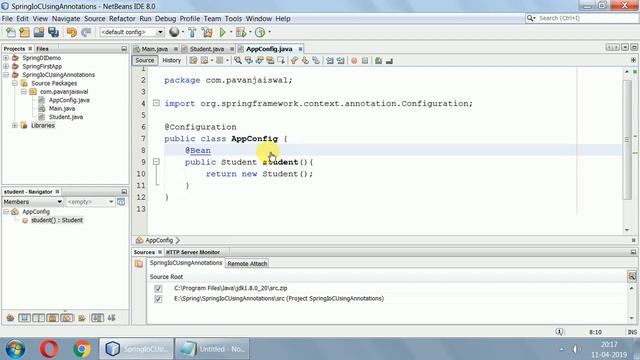
Task: Click the Redo toolbar icon
Action: [86, 32]
